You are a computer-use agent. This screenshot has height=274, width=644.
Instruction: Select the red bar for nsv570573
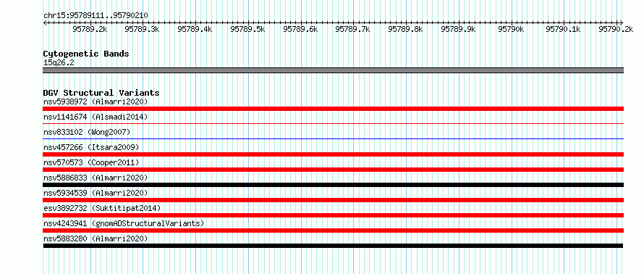coord(334,170)
